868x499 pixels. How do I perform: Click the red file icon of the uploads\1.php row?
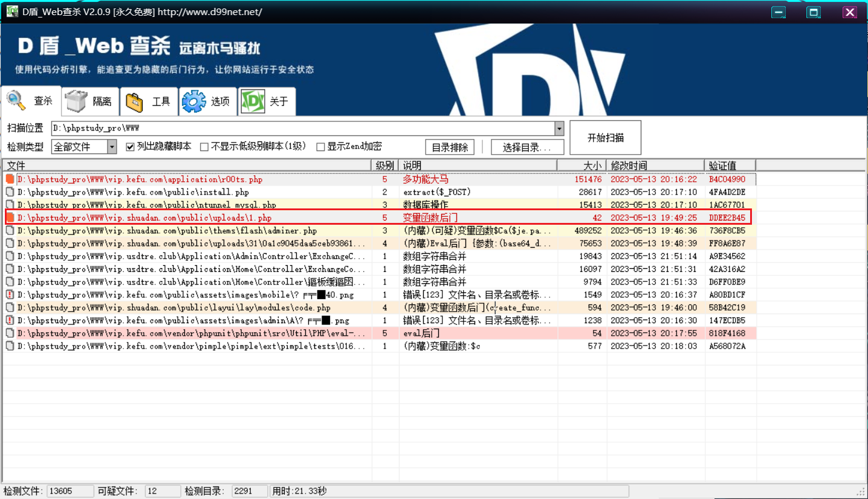click(10, 217)
